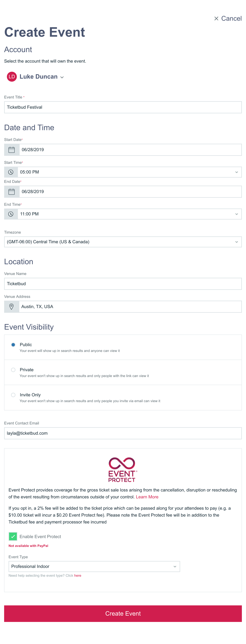Click the LD account avatar
Screen dimensions: 246x644
12,77
